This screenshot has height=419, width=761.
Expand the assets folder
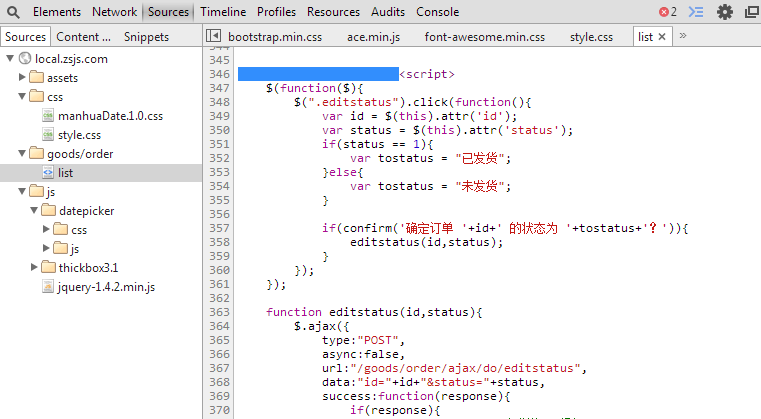(22, 77)
